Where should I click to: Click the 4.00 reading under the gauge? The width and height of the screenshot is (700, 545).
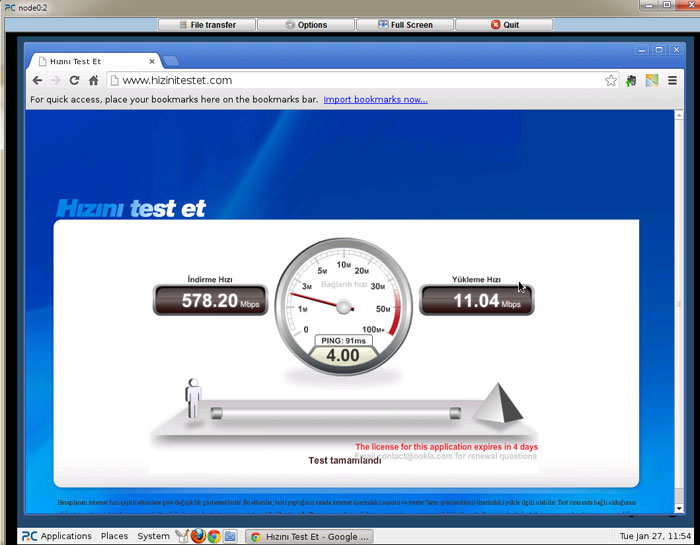point(343,355)
